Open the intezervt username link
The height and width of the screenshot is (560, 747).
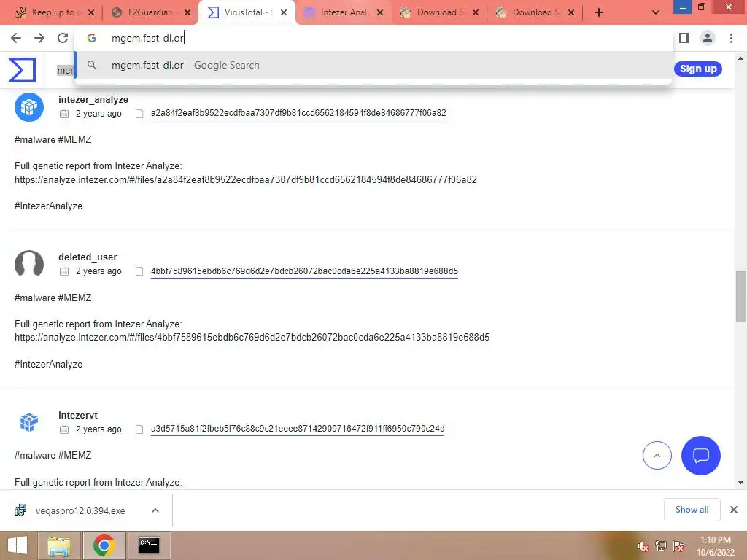click(x=78, y=415)
